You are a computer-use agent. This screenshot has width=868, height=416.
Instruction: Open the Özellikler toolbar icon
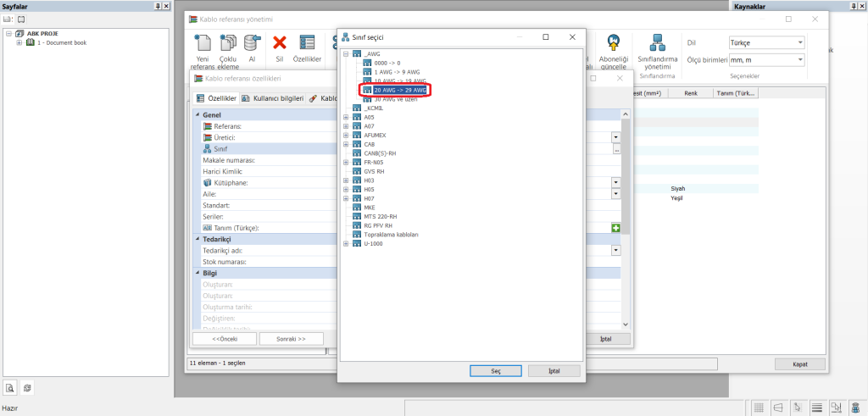click(x=307, y=43)
